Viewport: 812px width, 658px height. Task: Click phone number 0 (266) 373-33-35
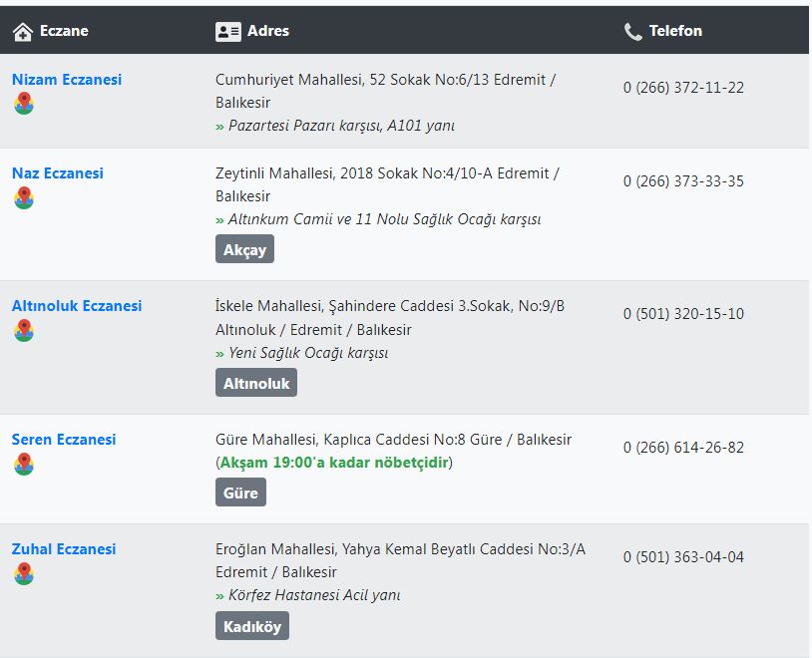[683, 180]
